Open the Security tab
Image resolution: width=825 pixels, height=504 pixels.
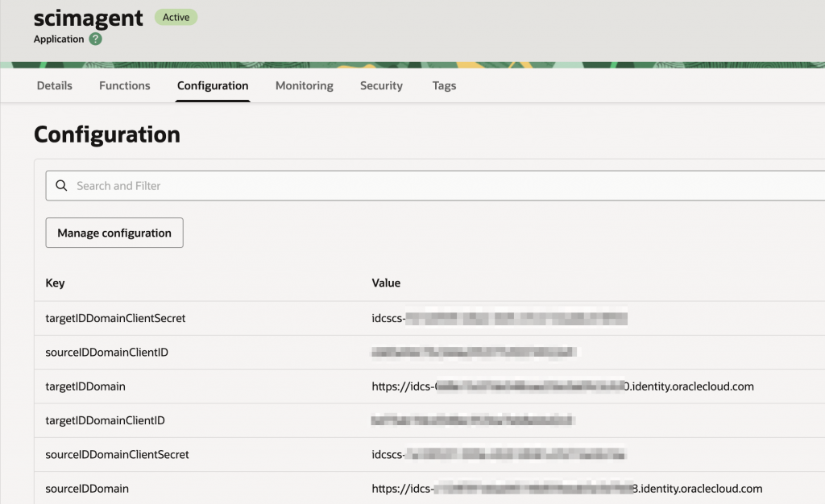381,85
